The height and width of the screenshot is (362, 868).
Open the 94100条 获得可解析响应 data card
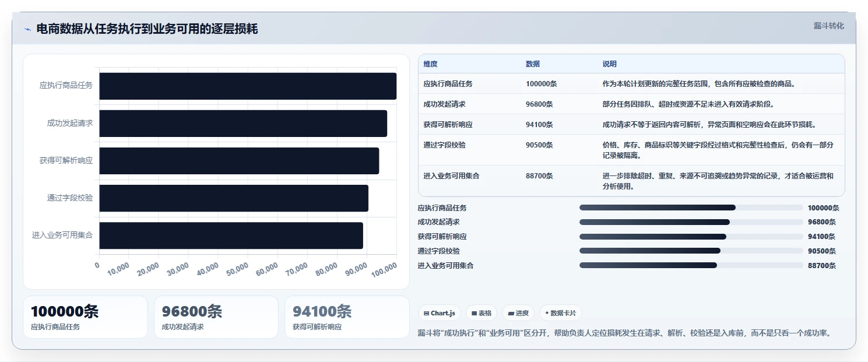tap(347, 317)
